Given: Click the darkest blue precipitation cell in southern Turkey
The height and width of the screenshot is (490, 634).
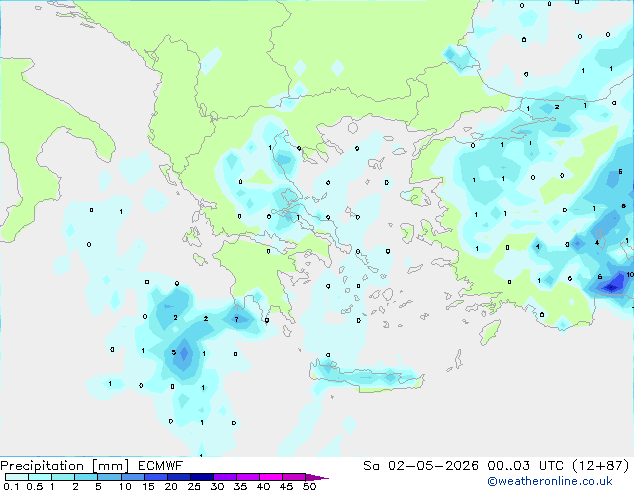Looking at the screenshot, I should [x=611, y=287].
